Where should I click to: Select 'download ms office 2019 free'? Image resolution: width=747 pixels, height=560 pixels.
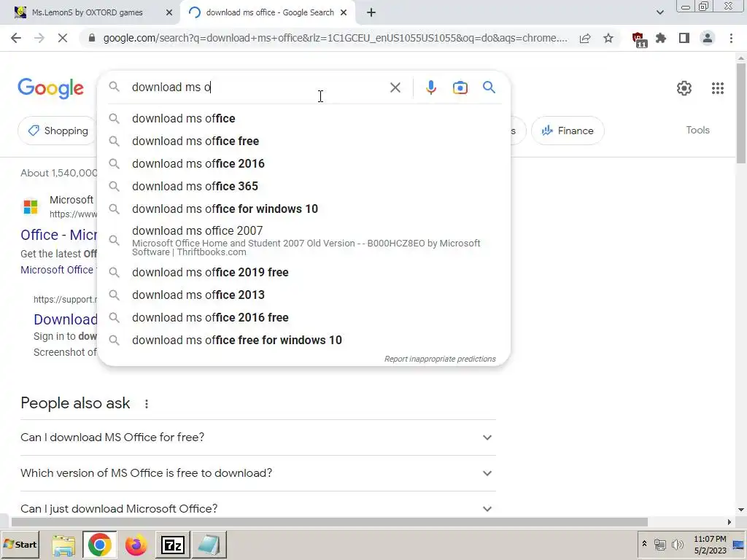[x=303, y=273]
